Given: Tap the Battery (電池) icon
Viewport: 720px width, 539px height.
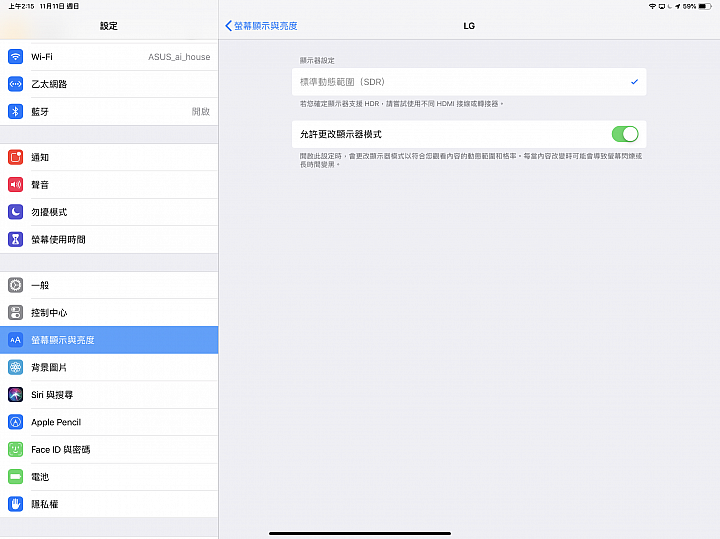Looking at the screenshot, I should point(16,477).
